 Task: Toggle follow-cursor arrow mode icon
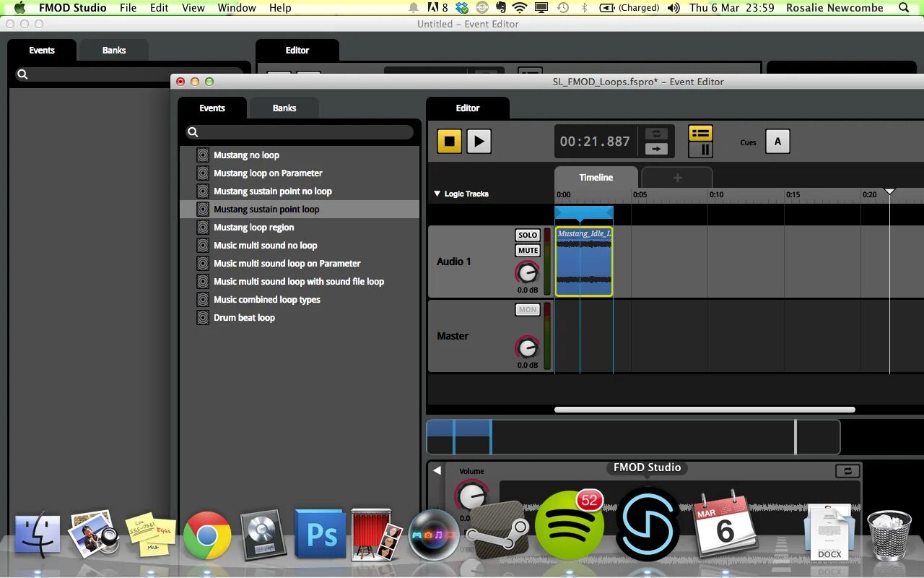coord(655,149)
